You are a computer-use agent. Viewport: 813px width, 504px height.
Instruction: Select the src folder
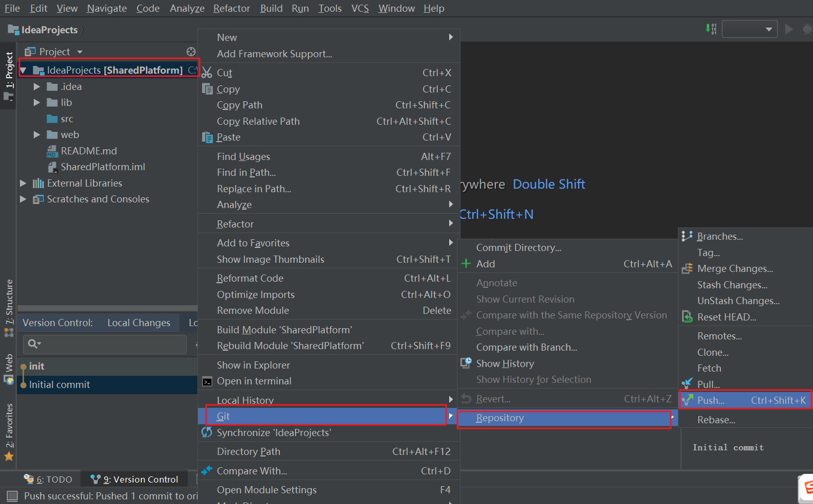pyautogui.click(x=67, y=119)
